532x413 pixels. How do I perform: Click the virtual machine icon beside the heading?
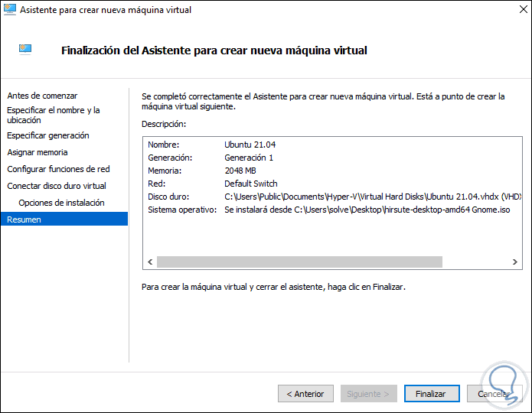coord(26,49)
